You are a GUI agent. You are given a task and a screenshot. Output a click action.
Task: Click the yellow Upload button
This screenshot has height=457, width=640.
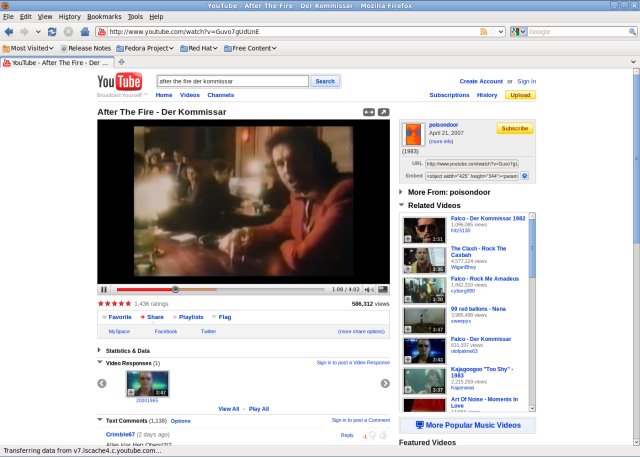tap(520, 95)
